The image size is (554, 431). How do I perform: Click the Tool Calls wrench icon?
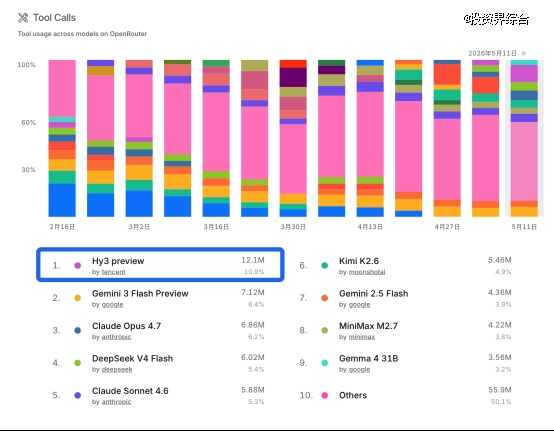(x=23, y=18)
